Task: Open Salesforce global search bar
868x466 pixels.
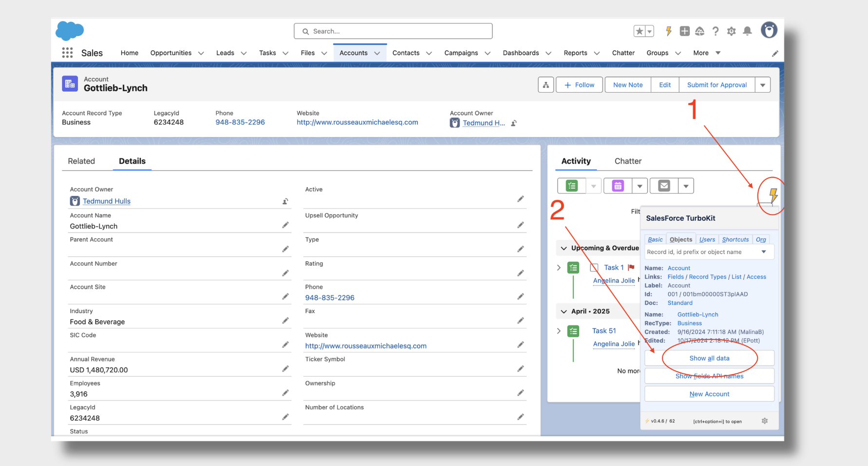Action: coord(393,31)
